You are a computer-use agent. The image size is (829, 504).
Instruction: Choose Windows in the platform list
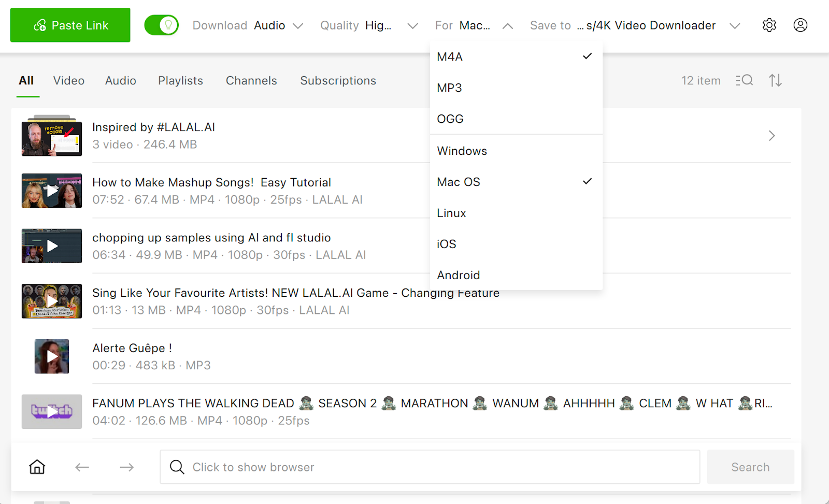pos(462,151)
